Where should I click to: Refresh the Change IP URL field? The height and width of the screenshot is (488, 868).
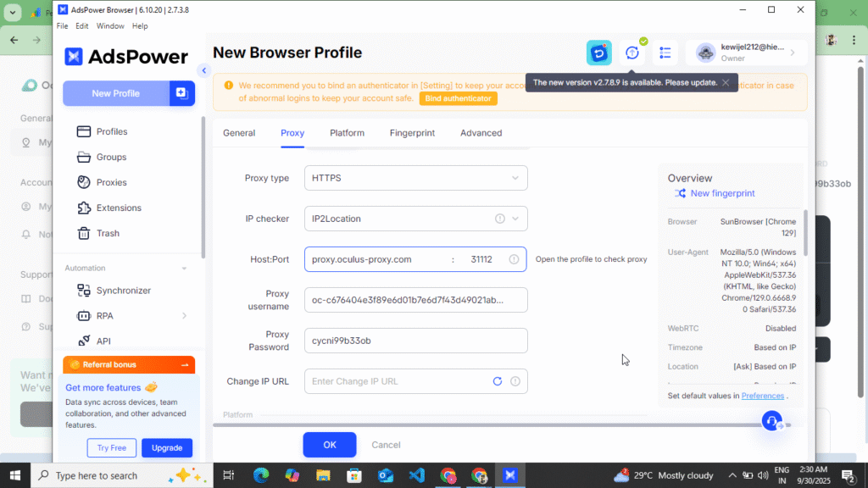498,381
